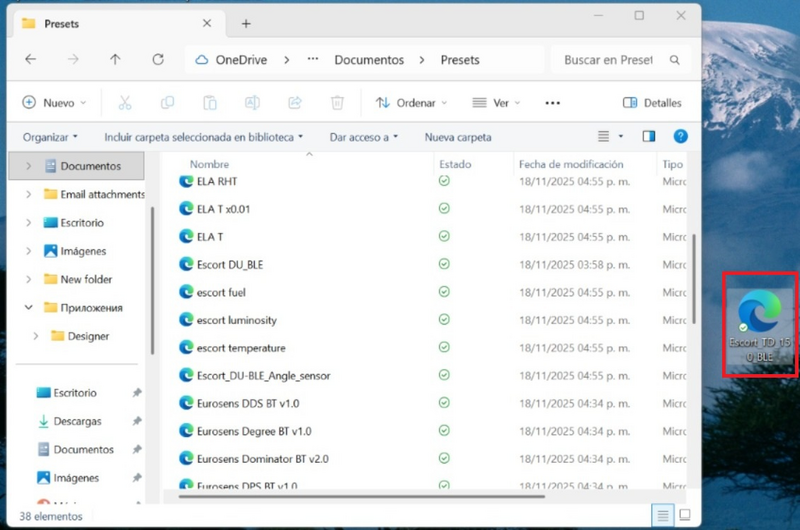Close the Presets tab

click(207, 23)
